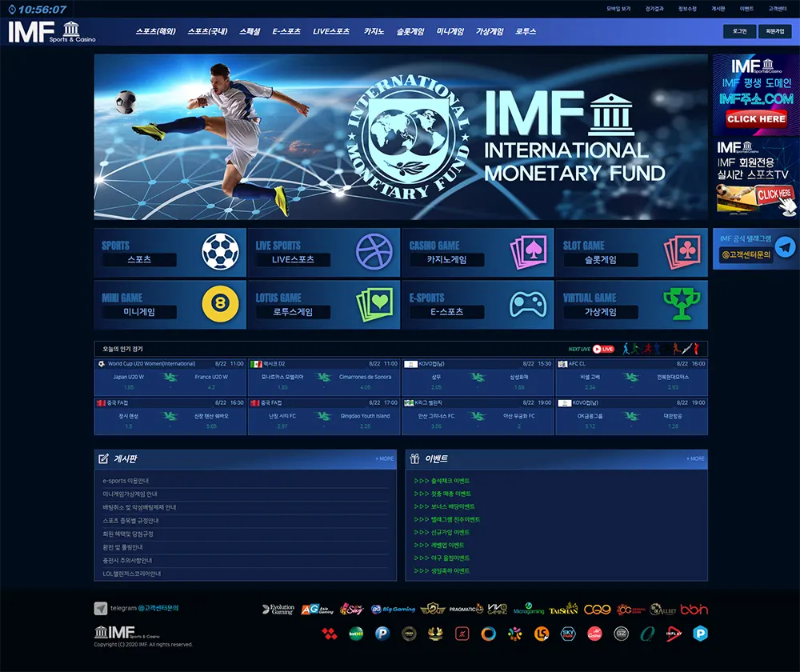Click the AG Asia Gaming logo
This screenshot has width=800, height=672.
(x=317, y=610)
